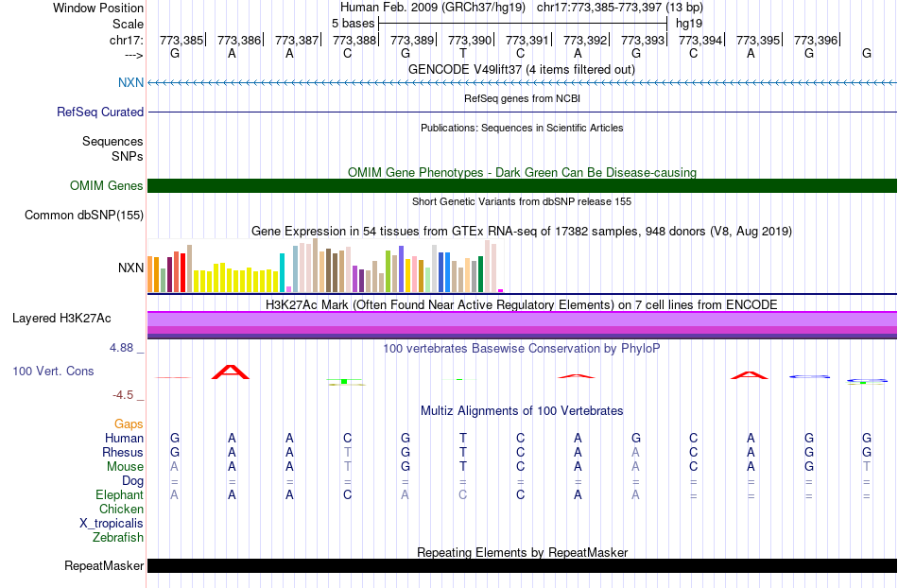898x588 pixels.
Task: Click the NXN gene label in GENCODE track
Action: click(130, 82)
